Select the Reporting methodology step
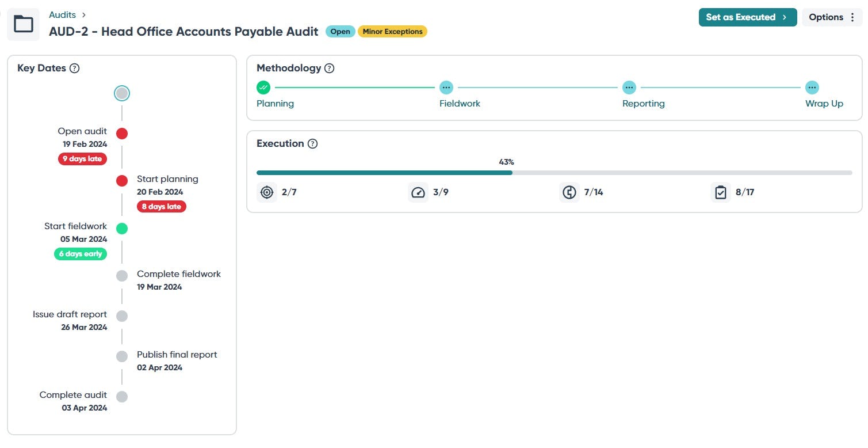The width and height of the screenshot is (868, 448). click(629, 88)
